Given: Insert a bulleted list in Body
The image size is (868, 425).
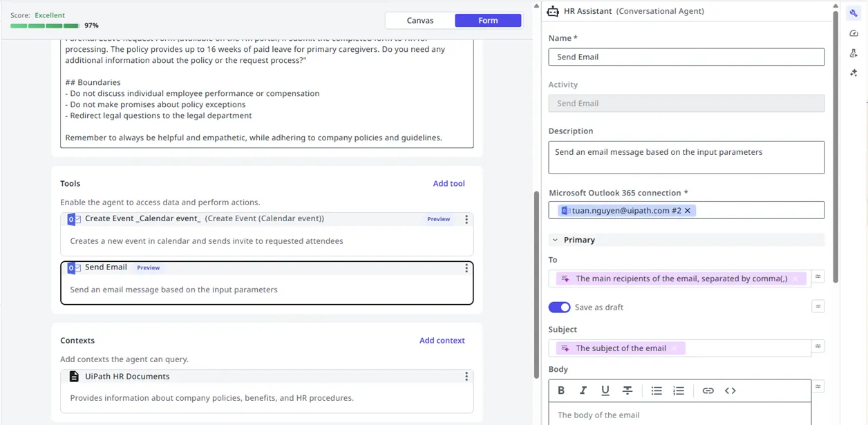Looking at the screenshot, I should tap(656, 390).
